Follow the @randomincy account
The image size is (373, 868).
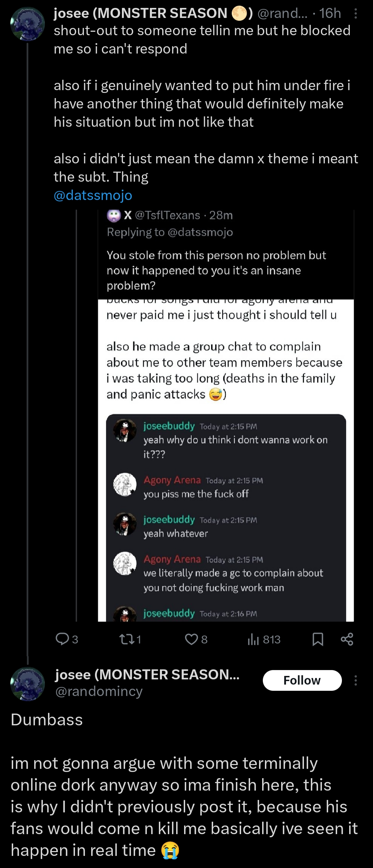[302, 680]
